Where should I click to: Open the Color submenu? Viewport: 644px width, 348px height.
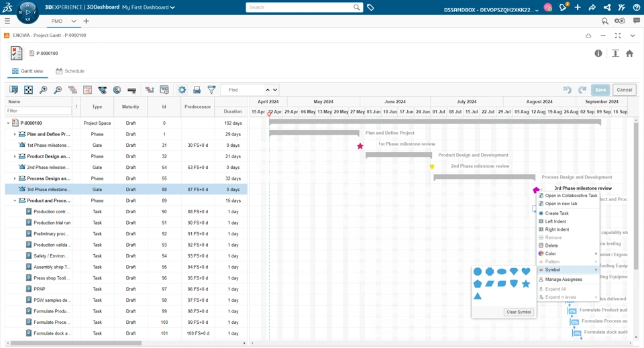pyautogui.click(x=568, y=253)
